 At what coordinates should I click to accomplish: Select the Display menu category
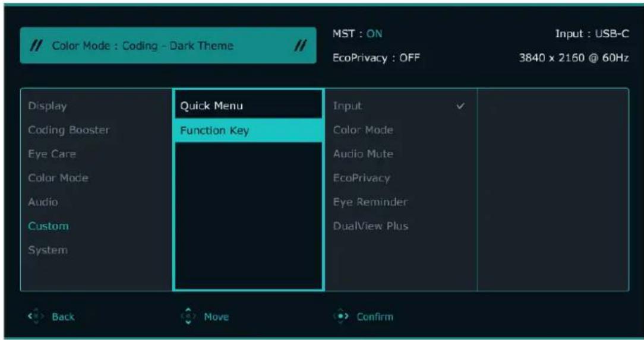point(48,106)
